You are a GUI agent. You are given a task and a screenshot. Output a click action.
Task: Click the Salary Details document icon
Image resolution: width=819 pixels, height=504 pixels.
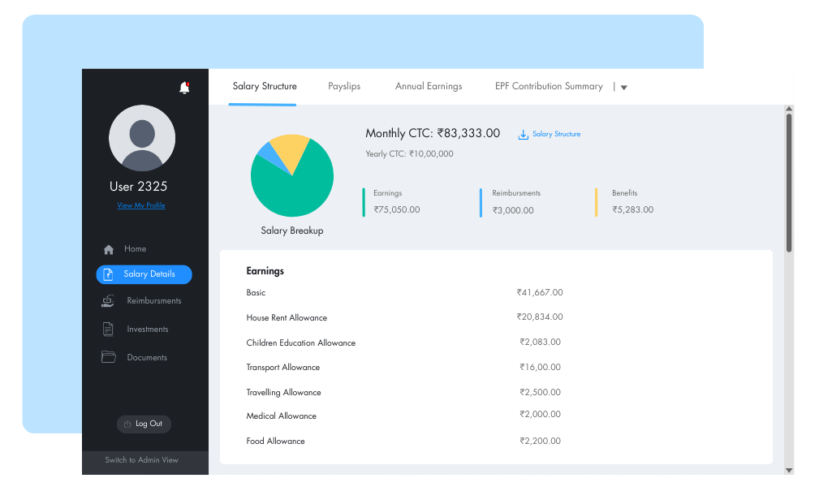[108, 274]
